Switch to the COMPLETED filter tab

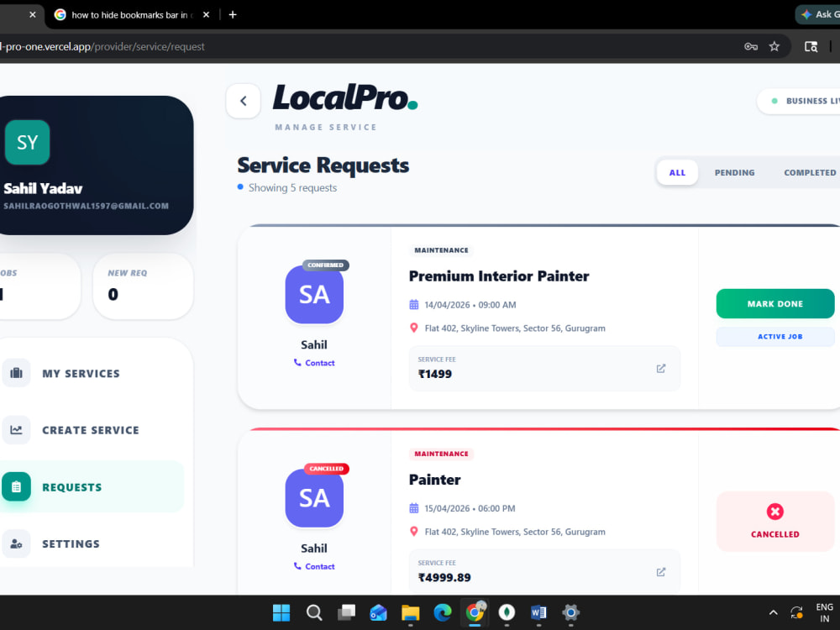pos(810,172)
